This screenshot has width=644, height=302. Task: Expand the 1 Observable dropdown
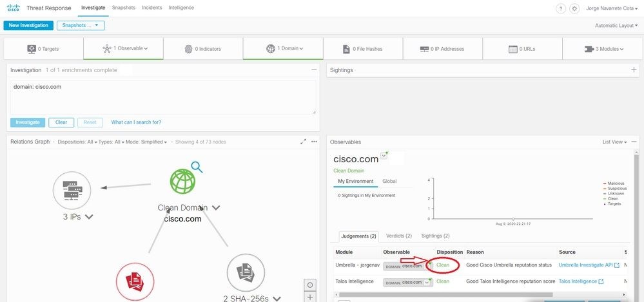point(124,48)
